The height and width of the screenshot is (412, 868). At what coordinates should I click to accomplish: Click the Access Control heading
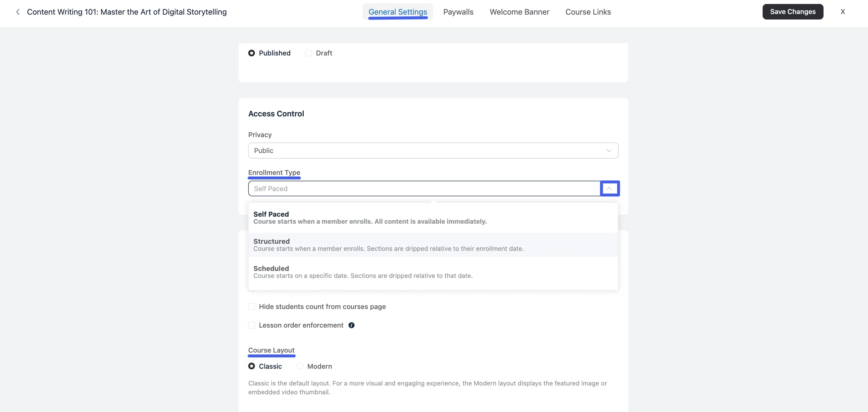click(276, 114)
